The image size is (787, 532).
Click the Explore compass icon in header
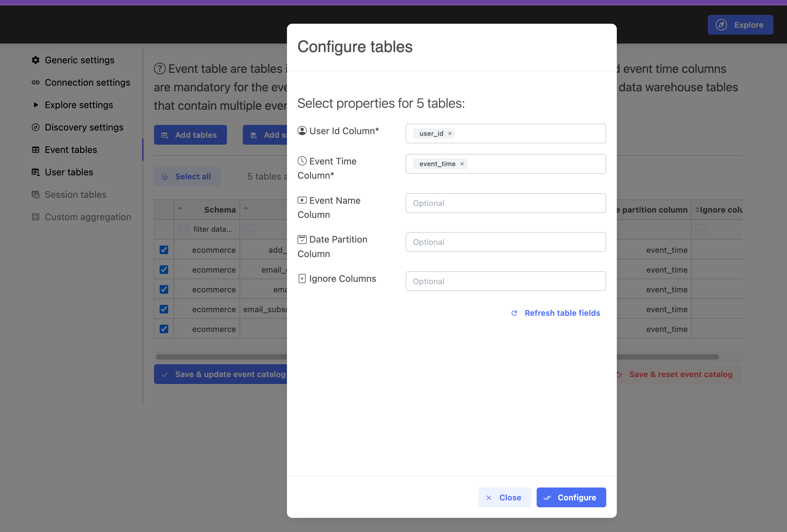click(721, 25)
